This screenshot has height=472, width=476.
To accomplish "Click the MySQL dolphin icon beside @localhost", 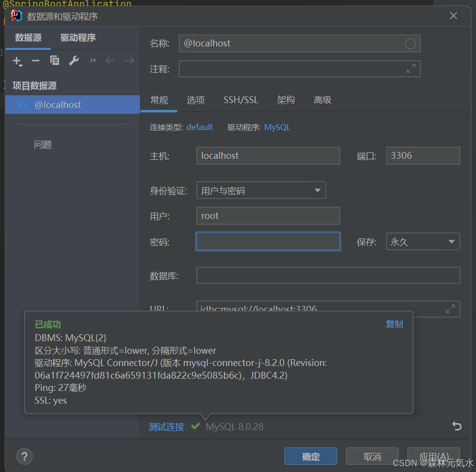I will pos(22,105).
